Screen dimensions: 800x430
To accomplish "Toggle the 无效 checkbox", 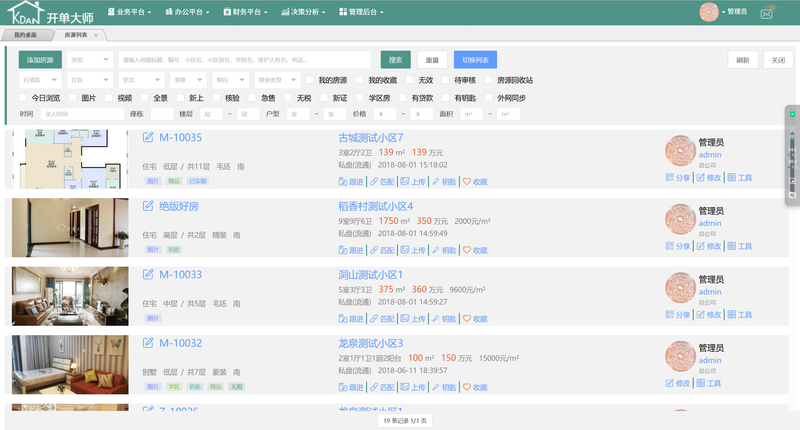I will click(x=410, y=80).
